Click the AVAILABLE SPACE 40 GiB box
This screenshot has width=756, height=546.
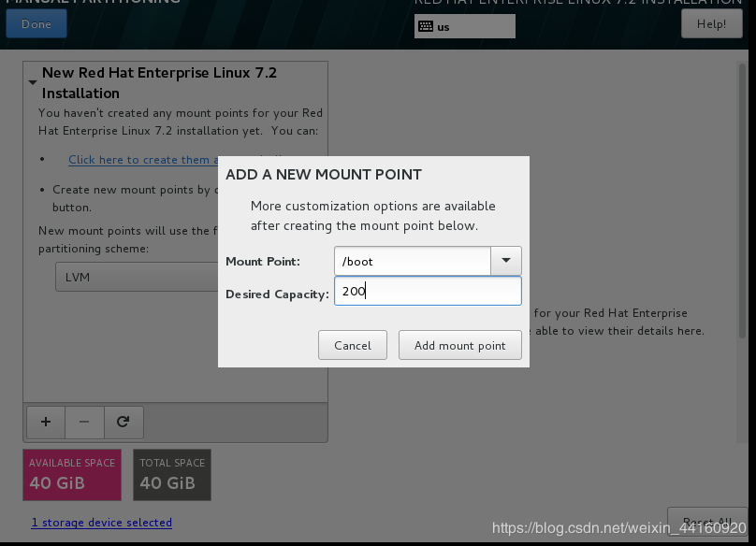click(x=72, y=475)
